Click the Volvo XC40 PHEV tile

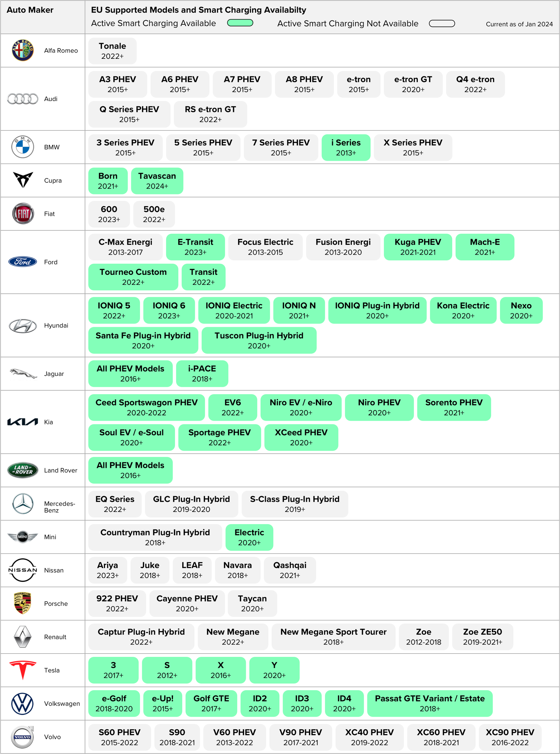[x=369, y=737]
